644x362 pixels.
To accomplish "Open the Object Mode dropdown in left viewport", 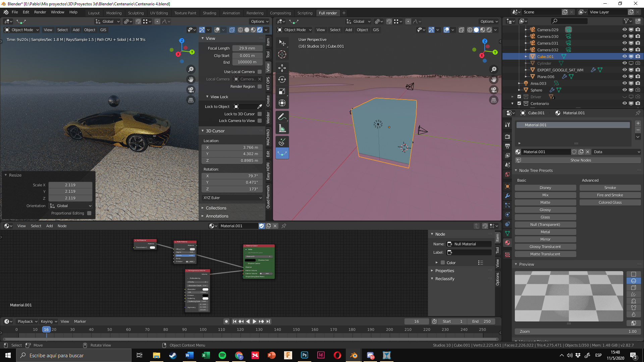I will click(22, 30).
